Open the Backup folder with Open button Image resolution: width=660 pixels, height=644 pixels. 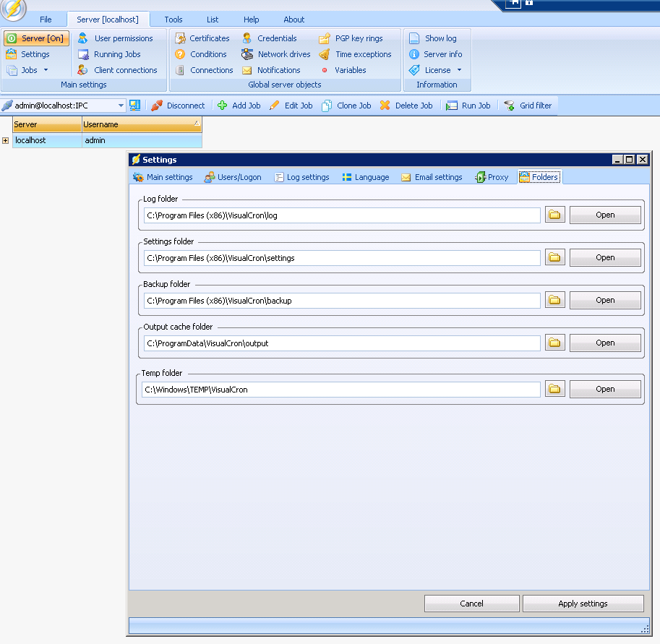pyautogui.click(x=605, y=300)
